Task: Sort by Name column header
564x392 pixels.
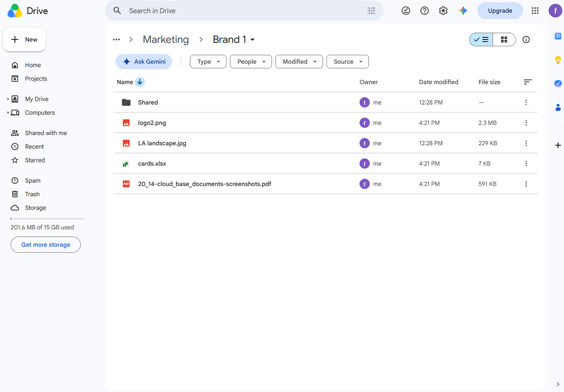Action: coord(125,82)
